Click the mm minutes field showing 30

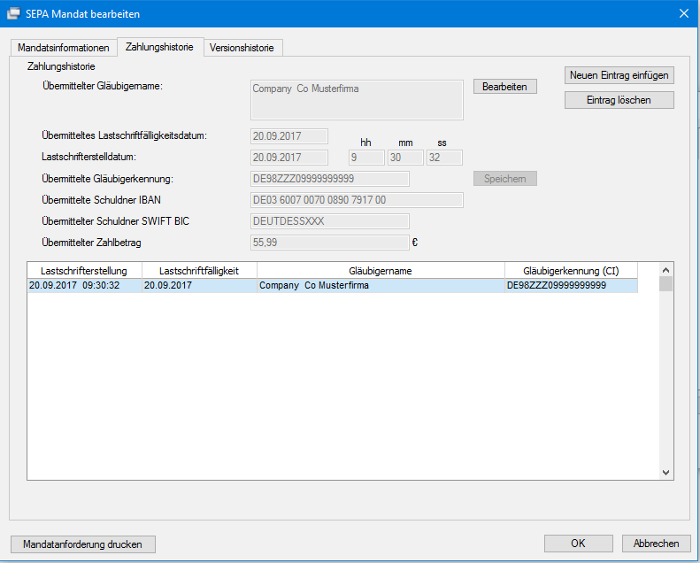[405, 158]
